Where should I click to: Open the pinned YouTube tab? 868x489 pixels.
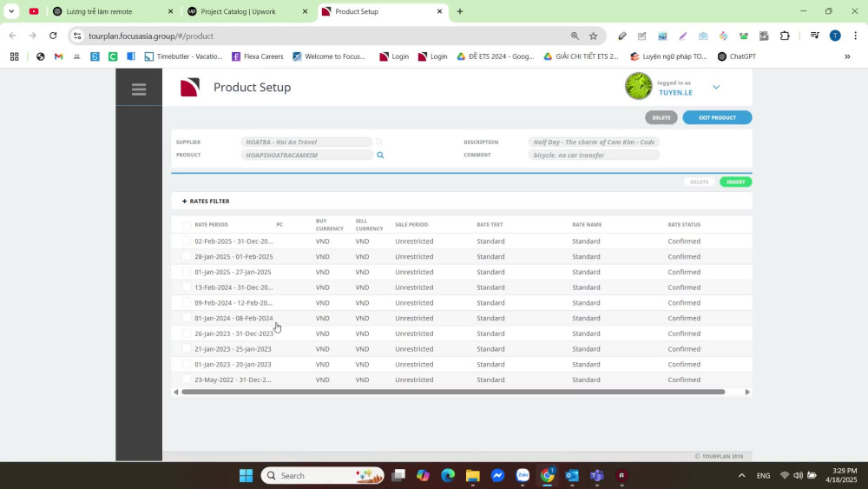pos(34,11)
